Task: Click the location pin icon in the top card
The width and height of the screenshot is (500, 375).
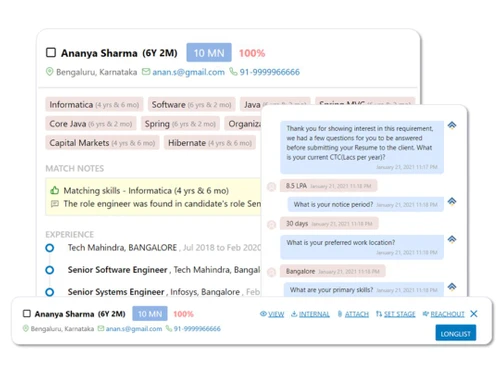Action: [x=49, y=72]
